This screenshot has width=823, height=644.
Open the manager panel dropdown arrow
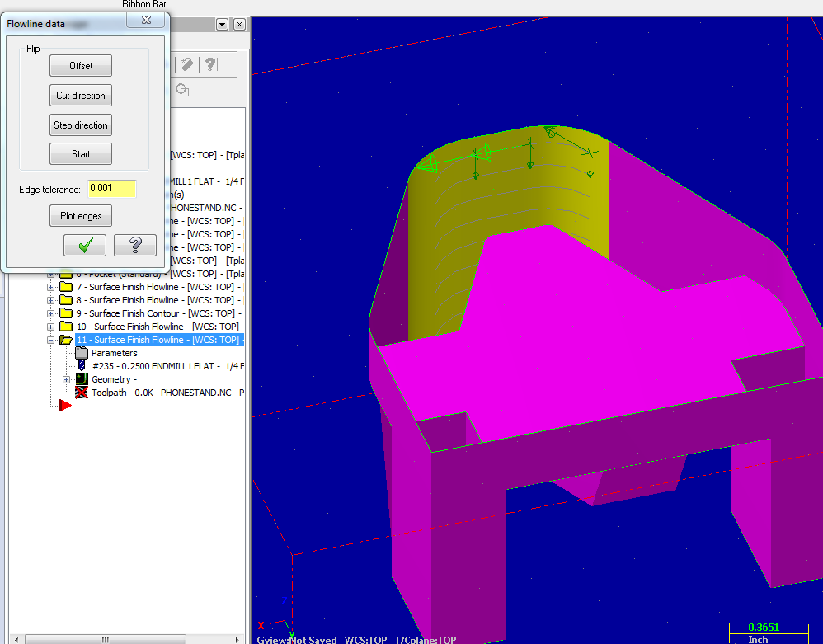pos(222,25)
